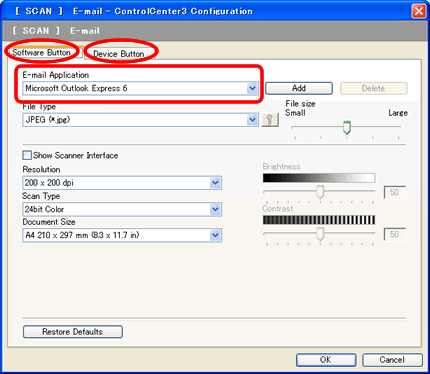Click the secure PDF key icon button

(x=270, y=120)
